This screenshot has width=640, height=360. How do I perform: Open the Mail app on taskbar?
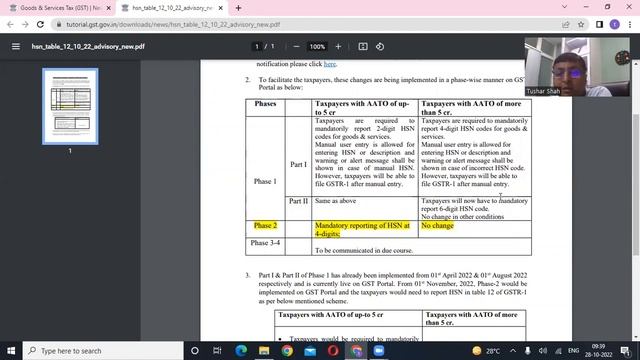click(310, 351)
